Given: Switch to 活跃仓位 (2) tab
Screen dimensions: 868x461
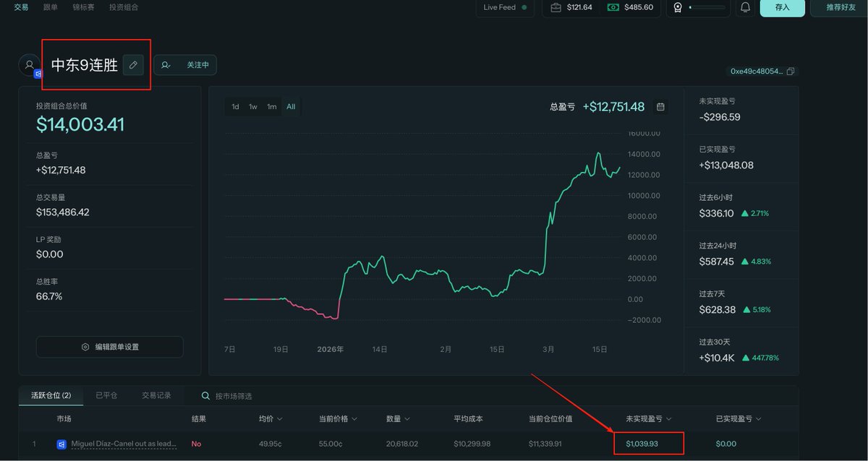Looking at the screenshot, I should click(x=51, y=395).
